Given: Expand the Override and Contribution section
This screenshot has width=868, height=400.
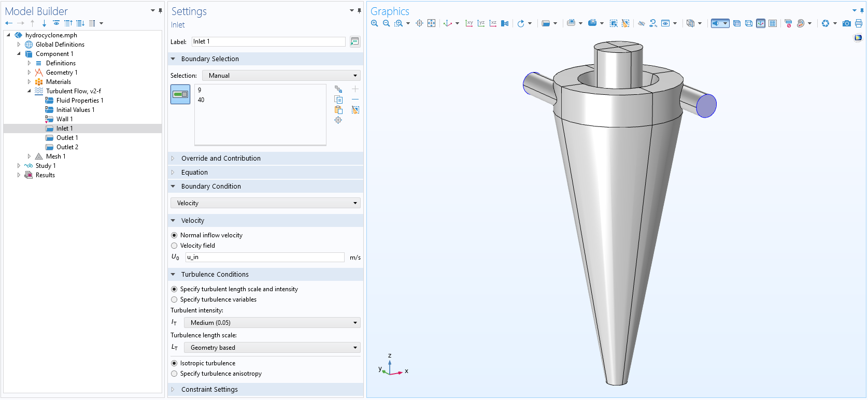Looking at the screenshot, I should [x=221, y=159].
